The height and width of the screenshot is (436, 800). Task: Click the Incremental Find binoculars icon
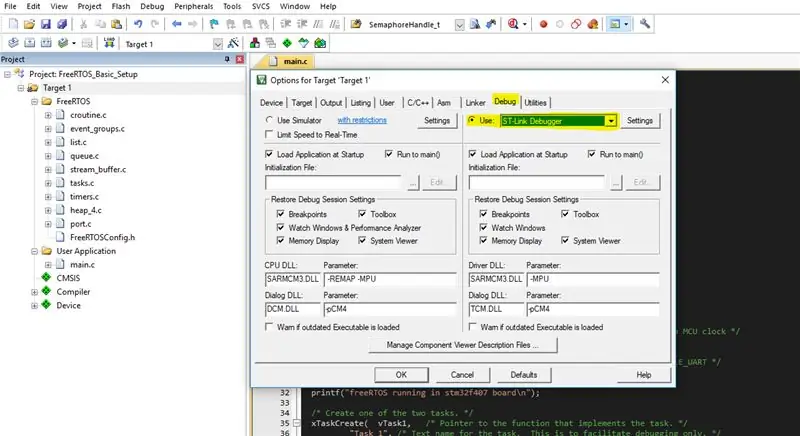click(491, 24)
